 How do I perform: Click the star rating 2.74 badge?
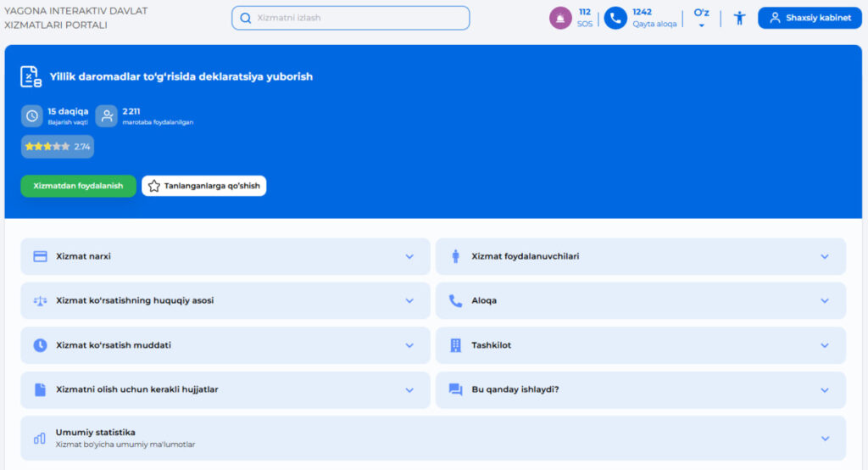coord(58,147)
